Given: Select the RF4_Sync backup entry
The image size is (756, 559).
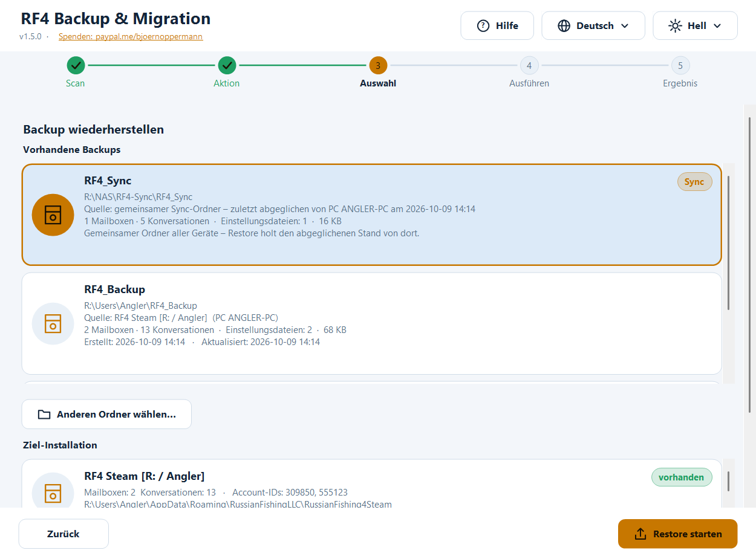Looking at the screenshot, I should click(x=372, y=215).
